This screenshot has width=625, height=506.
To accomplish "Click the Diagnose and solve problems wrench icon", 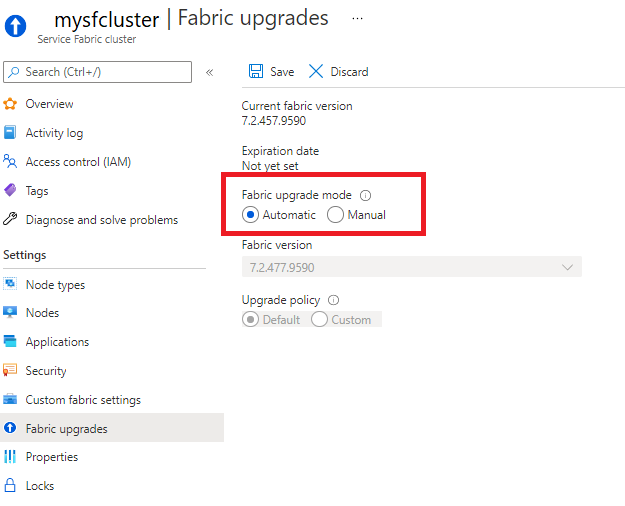I will pyautogui.click(x=10, y=220).
